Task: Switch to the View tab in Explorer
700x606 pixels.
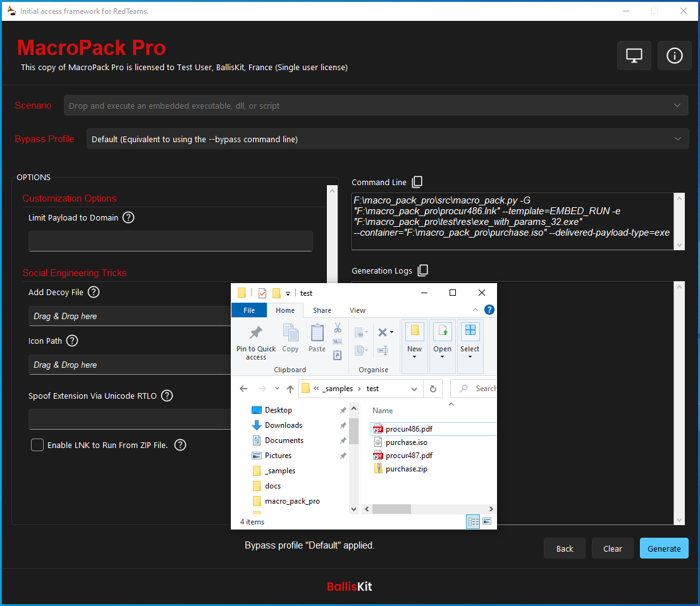Action: click(x=357, y=310)
